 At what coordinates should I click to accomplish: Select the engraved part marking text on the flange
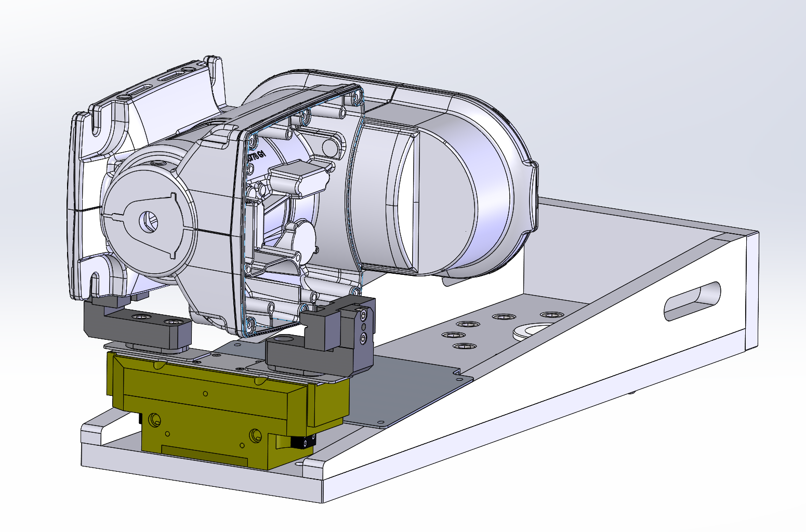tap(257, 155)
